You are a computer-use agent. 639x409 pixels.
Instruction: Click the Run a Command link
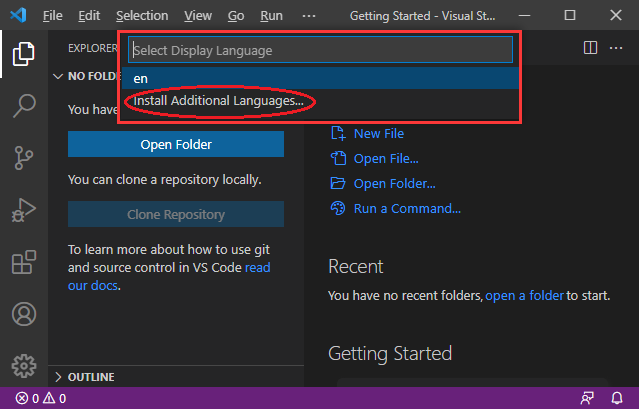pos(406,209)
